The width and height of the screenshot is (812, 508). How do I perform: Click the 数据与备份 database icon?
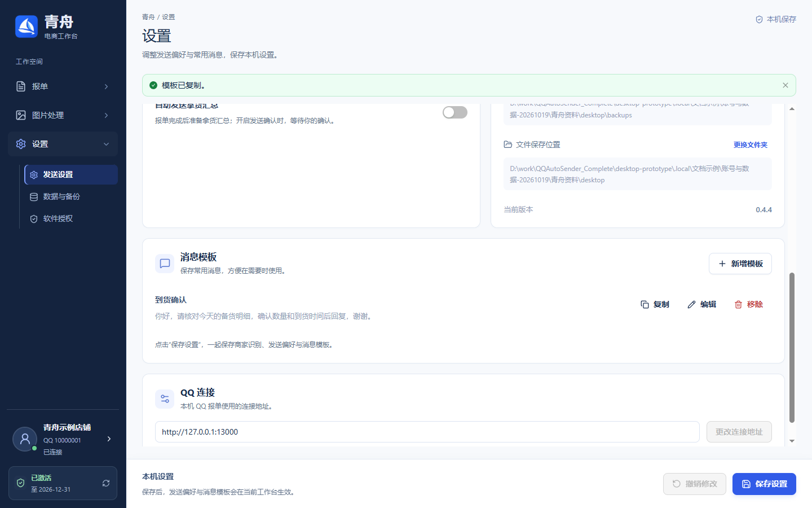tap(34, 197)
